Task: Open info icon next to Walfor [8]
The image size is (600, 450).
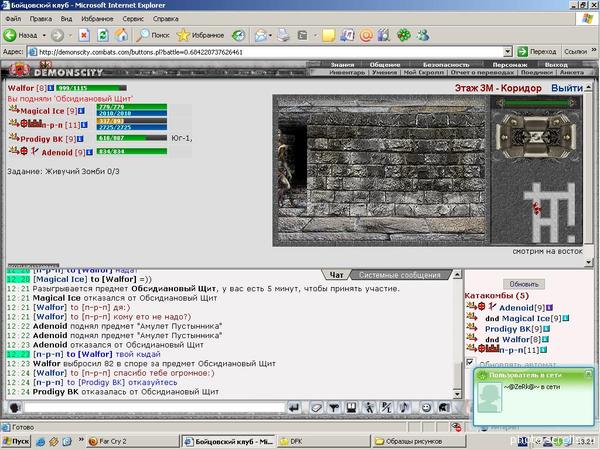Action: point(51,88)
